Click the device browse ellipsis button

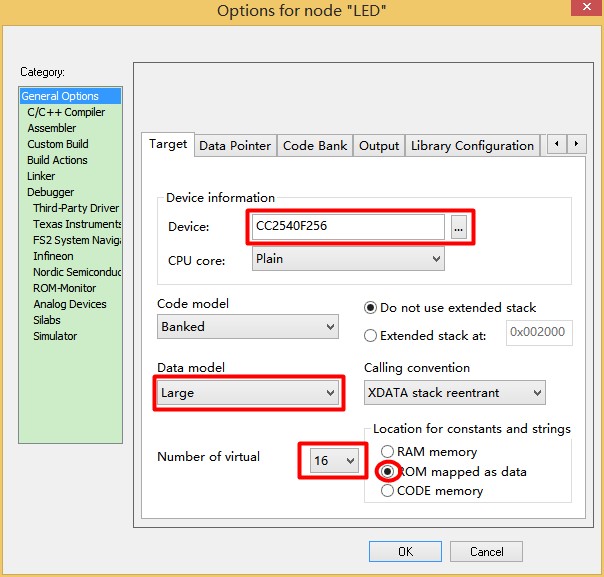(459, 227)
